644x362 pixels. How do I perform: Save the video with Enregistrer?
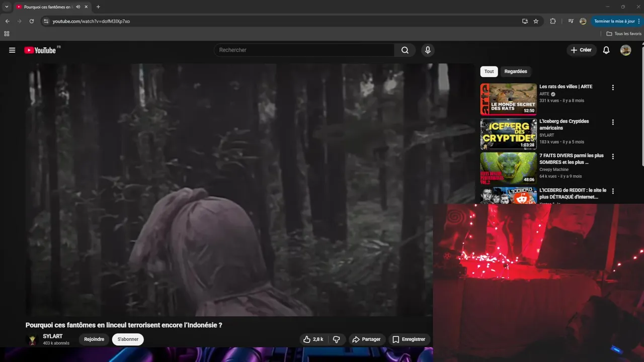point(409,339)
